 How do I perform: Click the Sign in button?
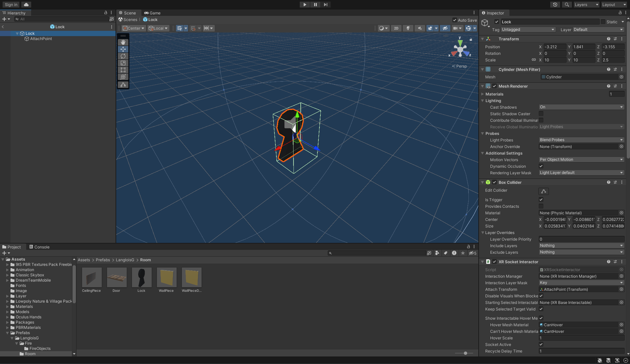[x=10, y=5]
